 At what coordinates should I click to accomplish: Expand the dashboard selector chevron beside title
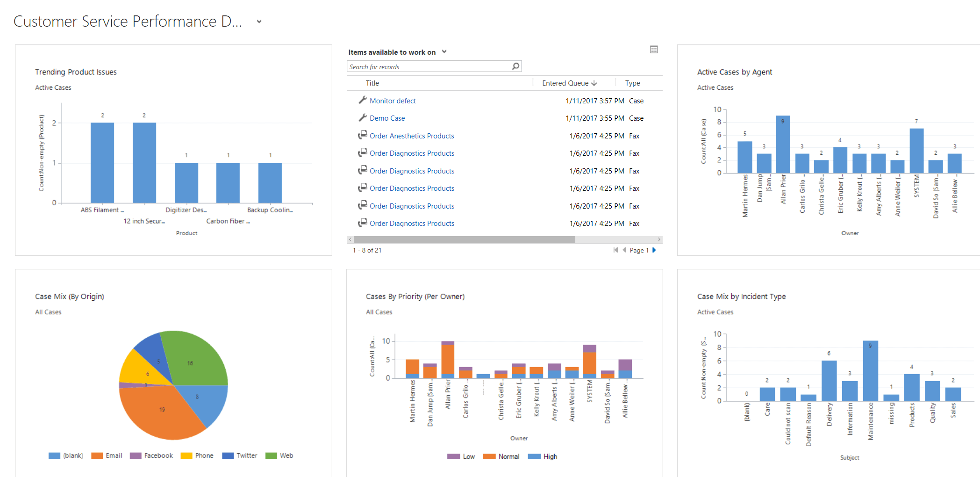259,22
